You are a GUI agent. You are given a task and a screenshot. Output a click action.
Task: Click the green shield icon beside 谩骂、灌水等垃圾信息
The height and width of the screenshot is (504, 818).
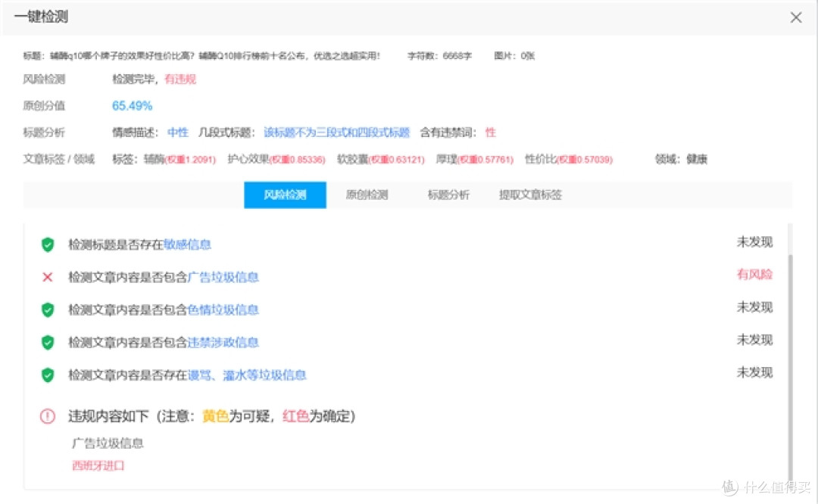click(48, 375)
